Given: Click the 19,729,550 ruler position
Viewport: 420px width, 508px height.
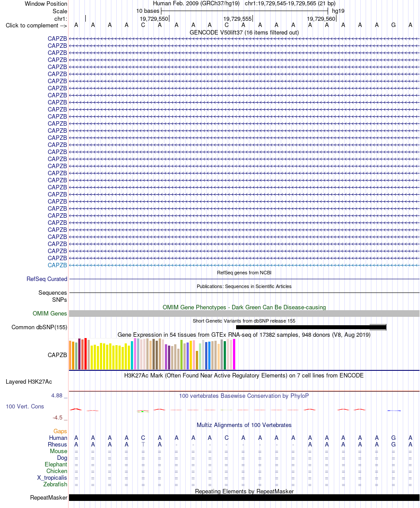Looking at the screenshot, I should [x=154, y=19].
